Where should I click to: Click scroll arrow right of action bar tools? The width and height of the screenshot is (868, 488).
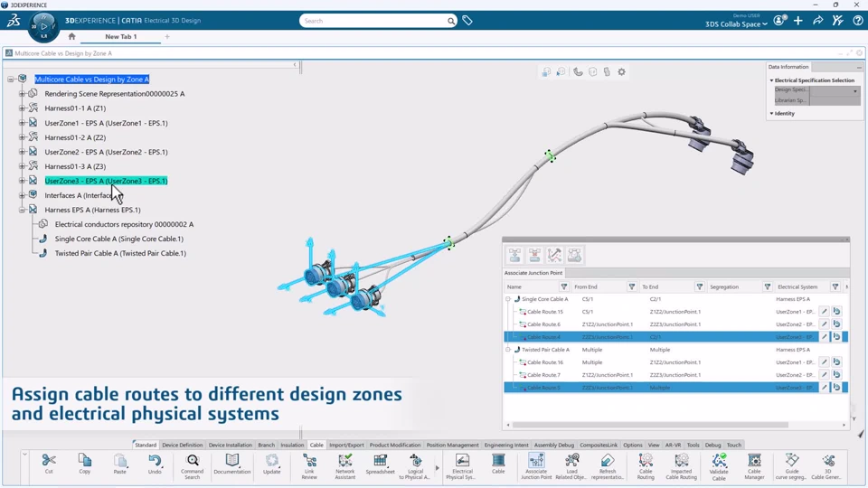coord(437,467)
